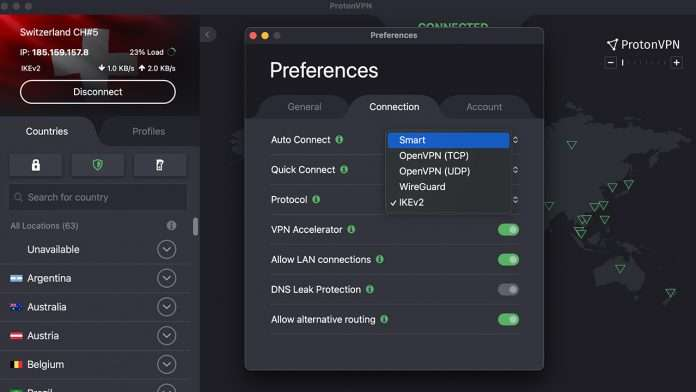Open the All Locations info icon

(x=171, y=226)
